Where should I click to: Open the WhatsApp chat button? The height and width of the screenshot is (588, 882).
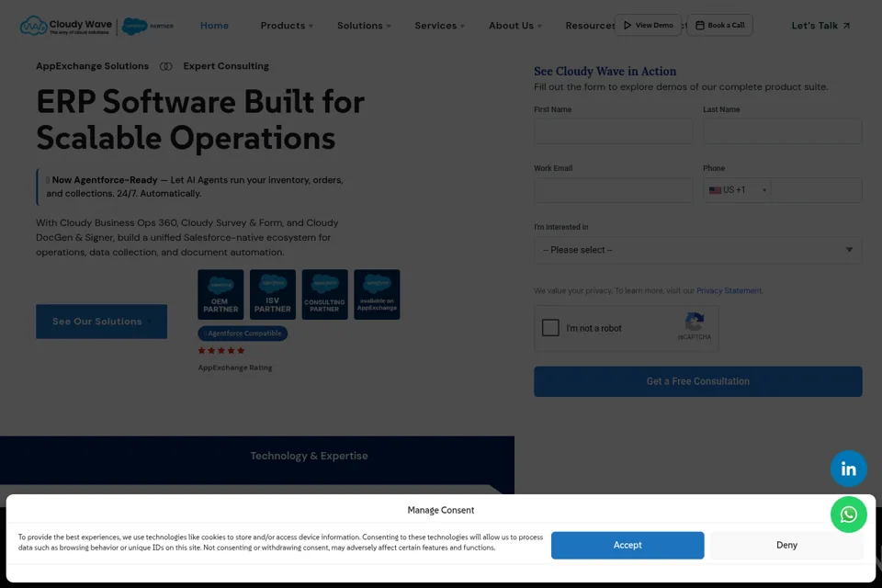pyautogui.click(x=848, y=514)
